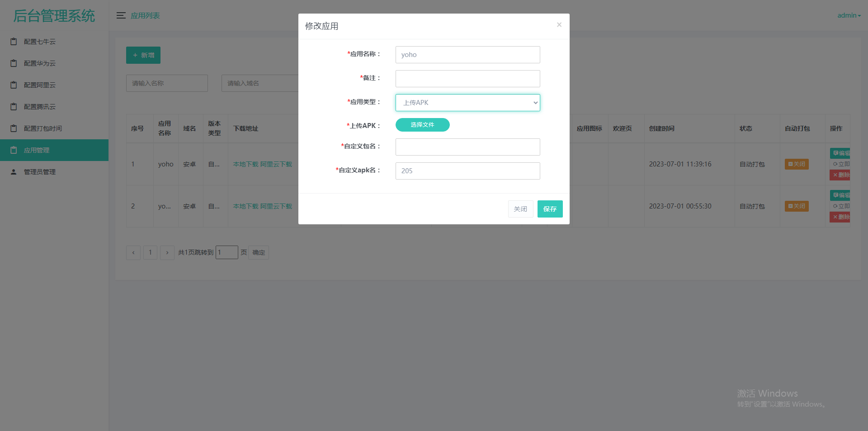Click 阿里云下载 link in the yoho row
This screenshot has height=431, width=868.
coord(276,164)
